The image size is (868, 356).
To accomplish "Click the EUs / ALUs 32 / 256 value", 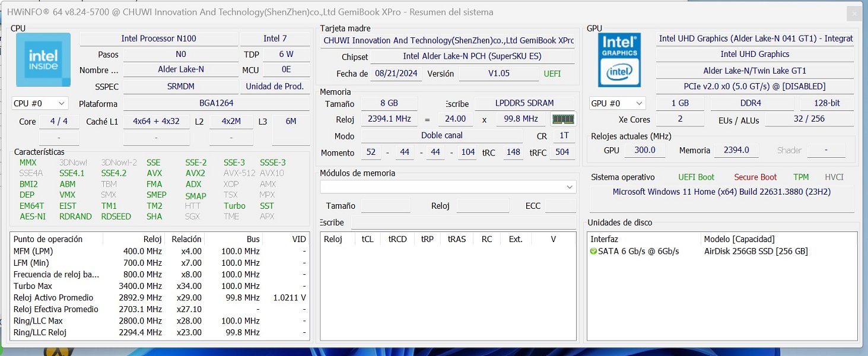I will (x=809, y=119).
